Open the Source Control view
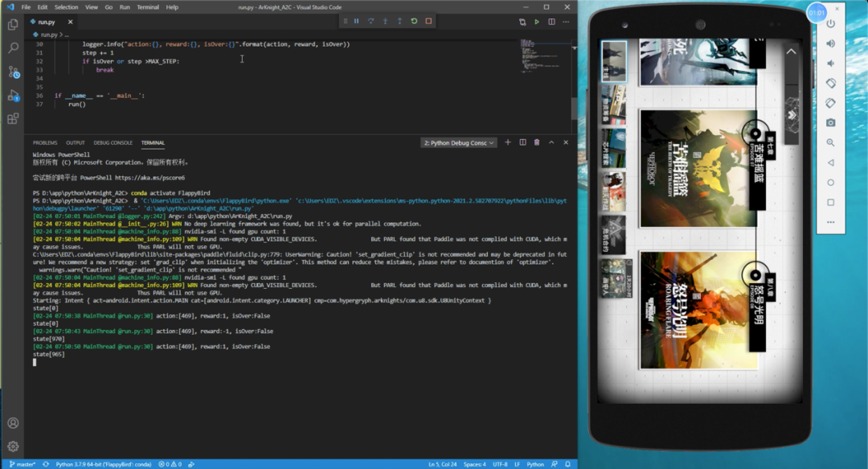868x469 pixels. coord(14,72)
